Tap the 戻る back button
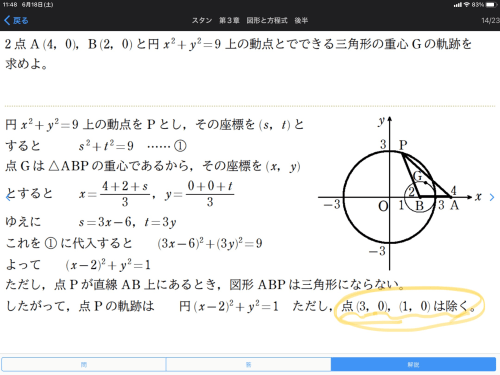 point(16,20)
